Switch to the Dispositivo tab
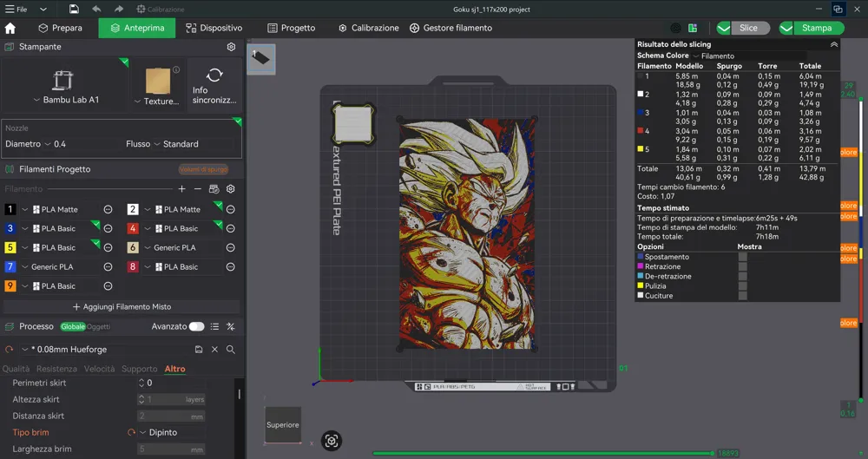The width and height of the screenshot is (868, 459). [x=214, y=29]
